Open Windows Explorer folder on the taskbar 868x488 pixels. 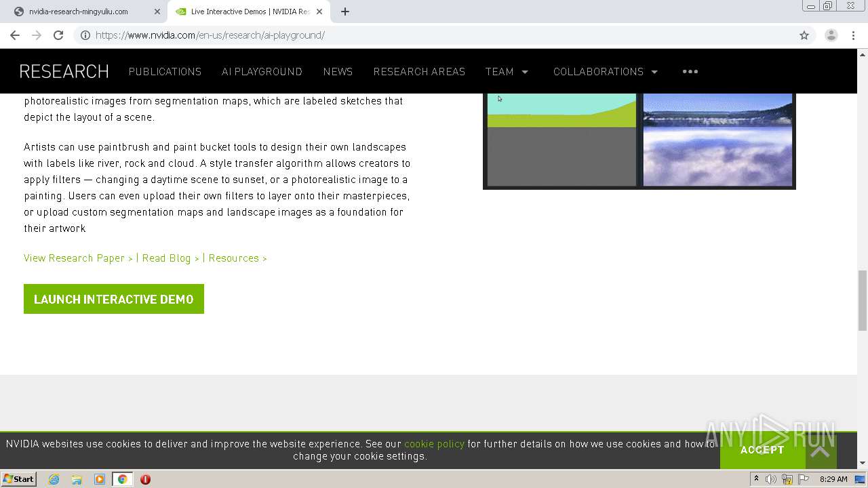77,479
